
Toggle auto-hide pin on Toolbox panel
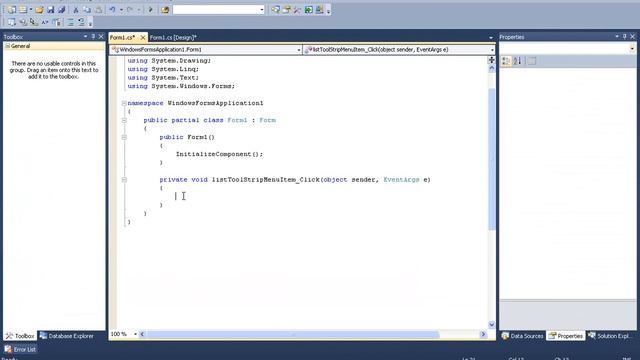[93, 36]
